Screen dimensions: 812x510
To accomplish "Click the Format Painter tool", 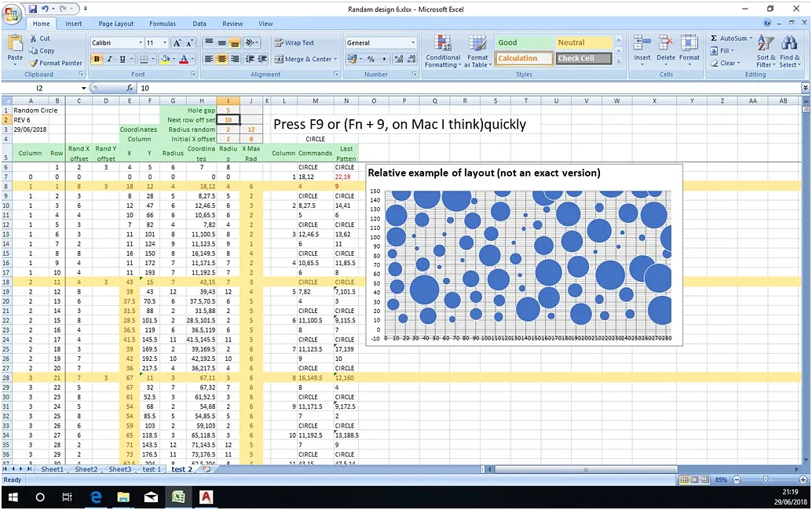I will (56, 63).
